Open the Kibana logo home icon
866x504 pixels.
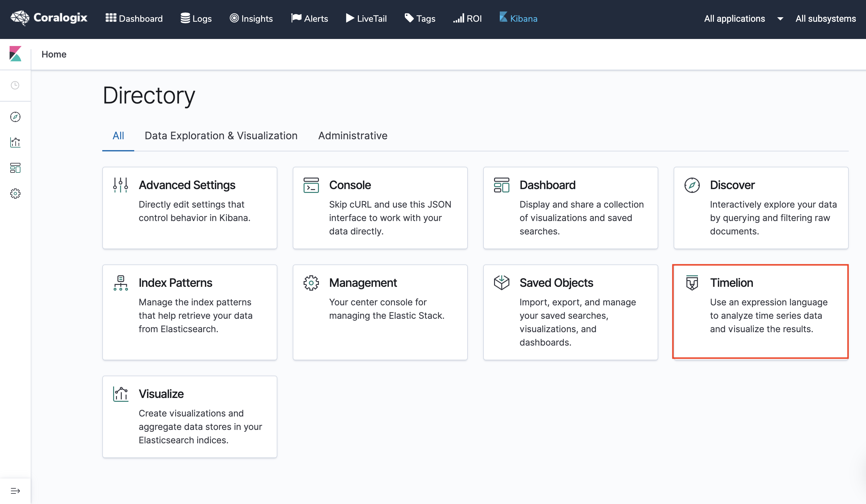coord(15,54)
